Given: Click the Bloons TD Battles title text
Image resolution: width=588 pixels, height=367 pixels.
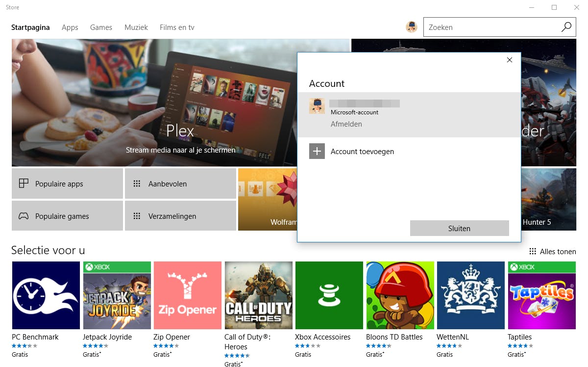Looking at the screenshot, I should click(394, 337).
